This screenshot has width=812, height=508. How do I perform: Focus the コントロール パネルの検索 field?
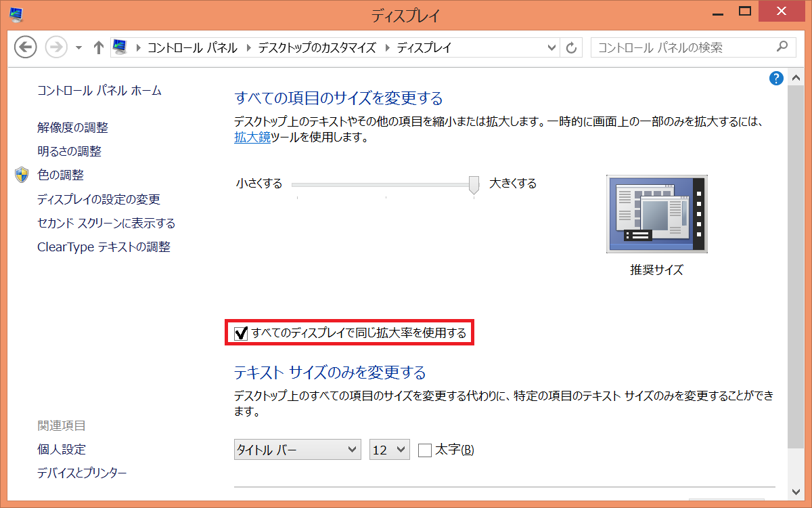(693, 47)
